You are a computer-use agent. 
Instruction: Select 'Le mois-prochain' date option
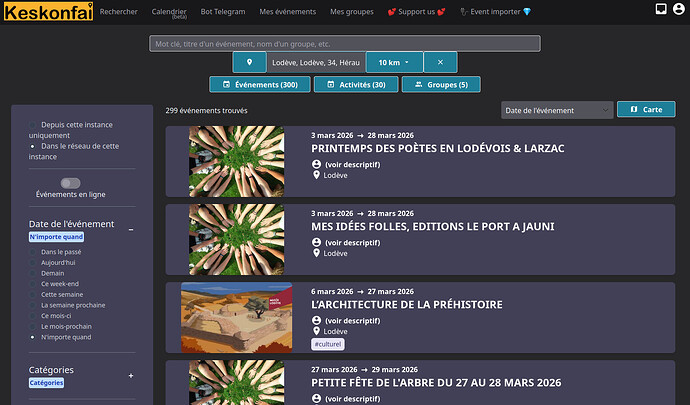pyautogui.click(x=32, y=326)
